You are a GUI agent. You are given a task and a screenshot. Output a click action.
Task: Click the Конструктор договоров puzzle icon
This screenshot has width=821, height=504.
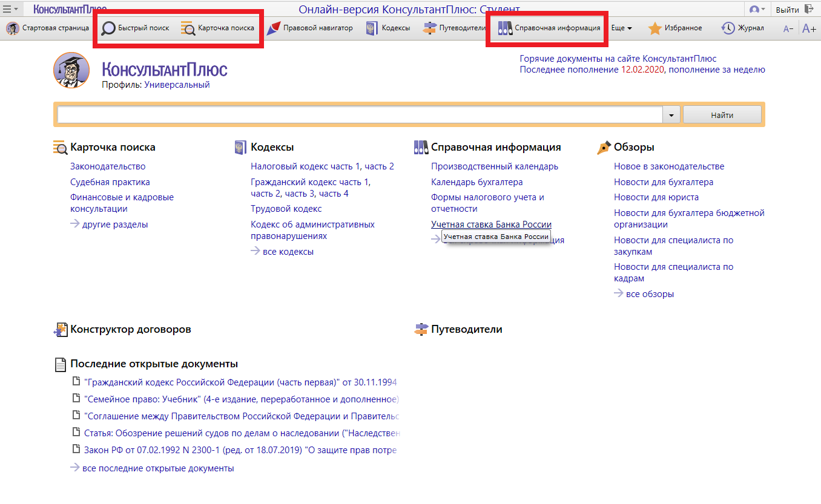(60, 330)
